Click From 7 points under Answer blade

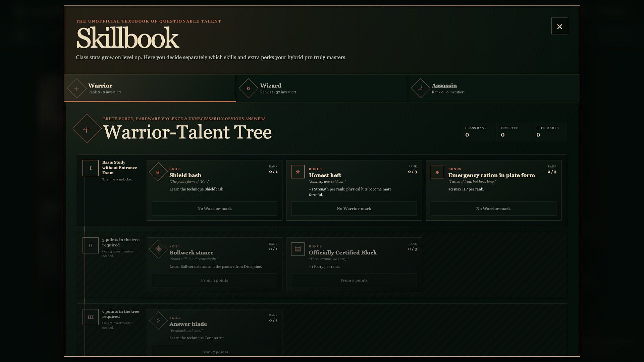(x=214, y=351)
